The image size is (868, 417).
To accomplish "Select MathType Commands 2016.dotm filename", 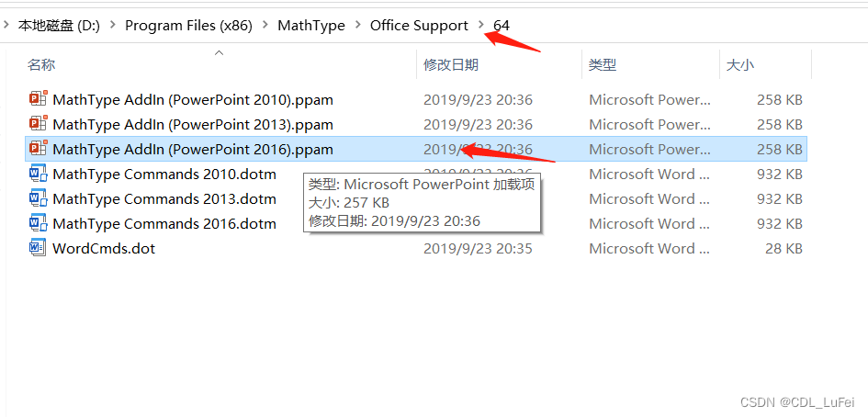I will (x=164, y=224).
